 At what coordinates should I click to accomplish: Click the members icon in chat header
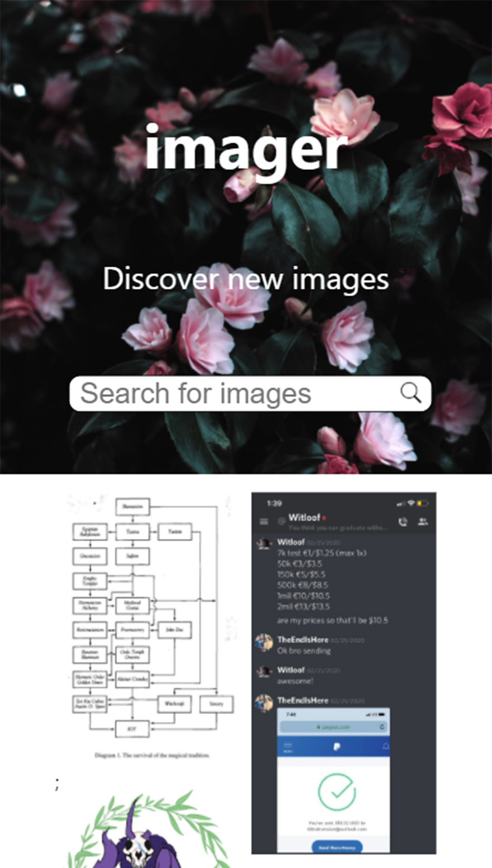423,521
